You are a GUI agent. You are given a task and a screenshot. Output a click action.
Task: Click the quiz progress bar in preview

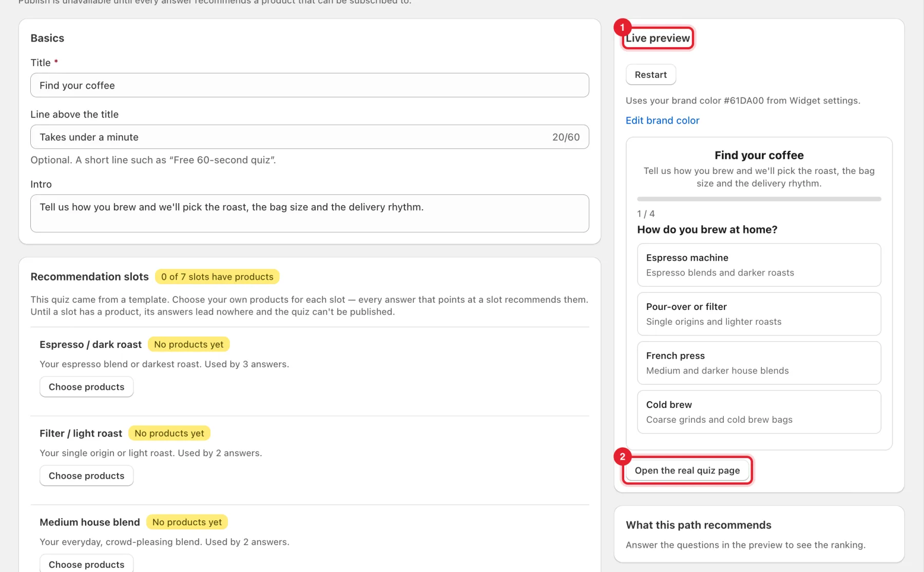pyautogui.click(x=759, y=199)
